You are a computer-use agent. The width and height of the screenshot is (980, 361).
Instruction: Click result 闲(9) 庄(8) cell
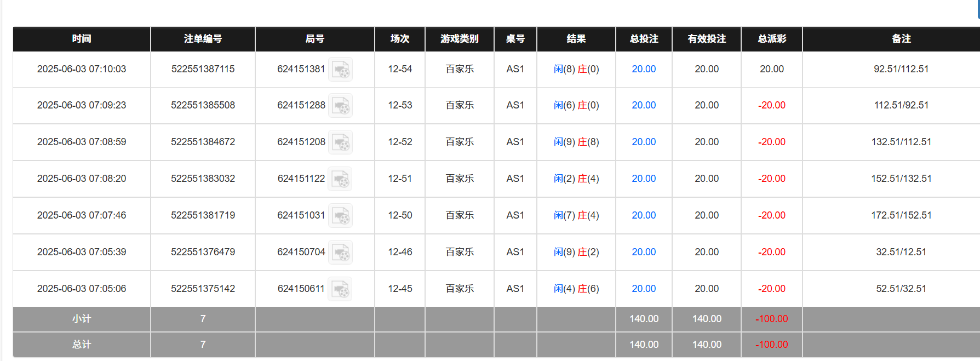pyautogui.click(x=576, y=142)
